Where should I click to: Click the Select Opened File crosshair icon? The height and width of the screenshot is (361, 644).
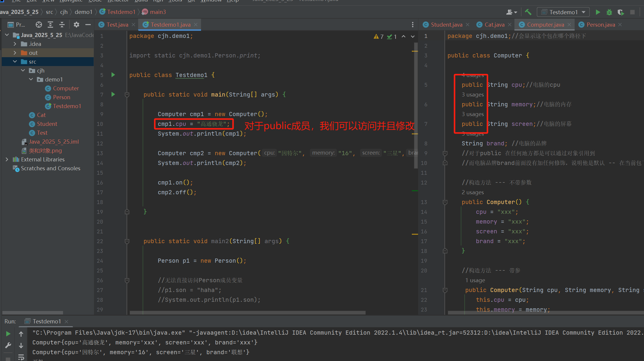point(39,25)
